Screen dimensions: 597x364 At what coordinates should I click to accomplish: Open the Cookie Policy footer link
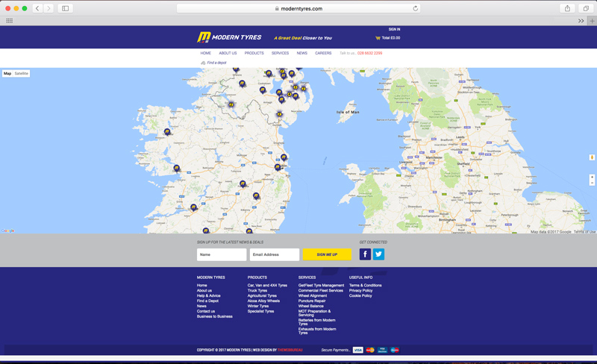[360, 296]
